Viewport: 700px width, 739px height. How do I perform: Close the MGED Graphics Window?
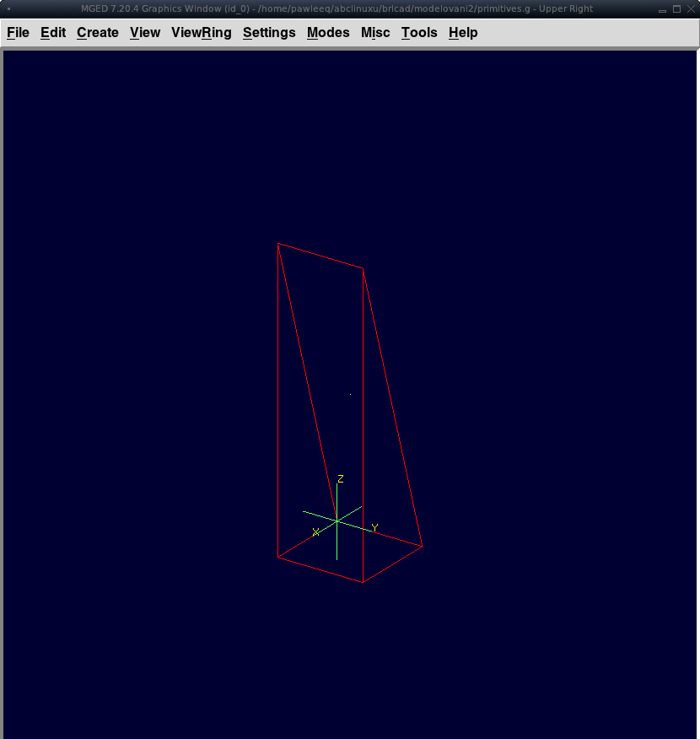[x=691, y=9]
